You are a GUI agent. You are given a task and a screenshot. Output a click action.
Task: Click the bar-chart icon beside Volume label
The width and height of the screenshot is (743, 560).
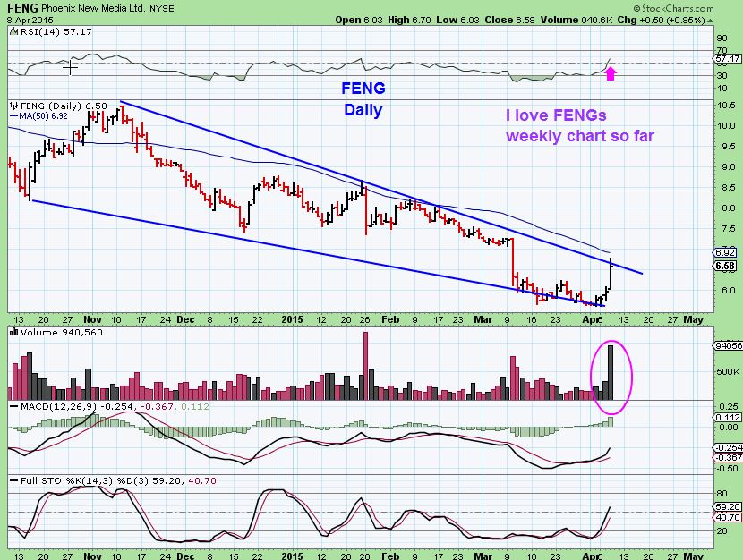point(13,332)
